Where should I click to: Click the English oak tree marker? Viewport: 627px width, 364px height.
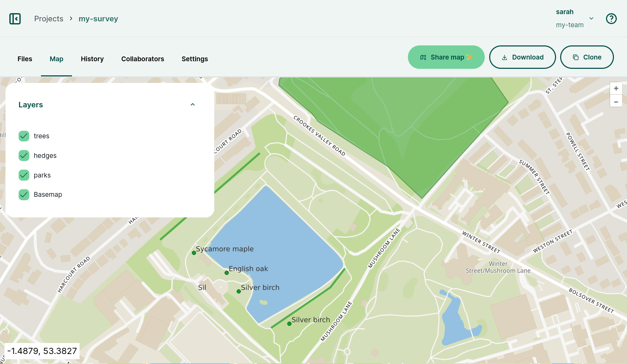pos(227,273)
